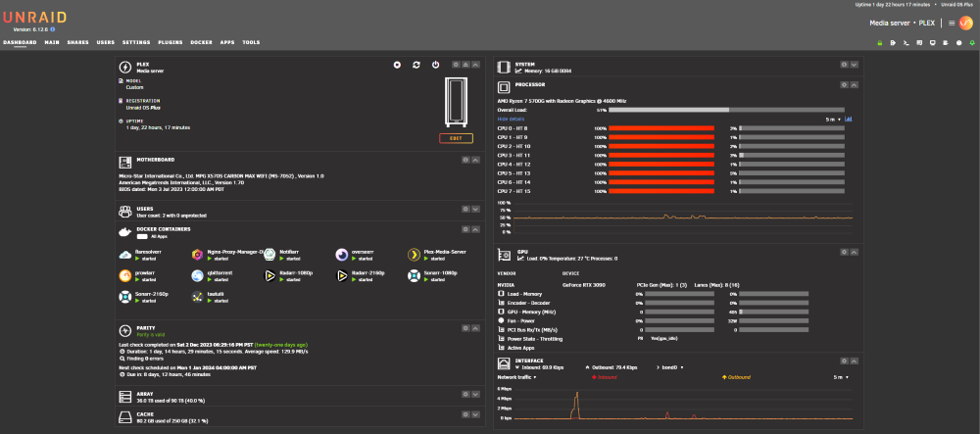Click the Hide details link

[512, 119]
